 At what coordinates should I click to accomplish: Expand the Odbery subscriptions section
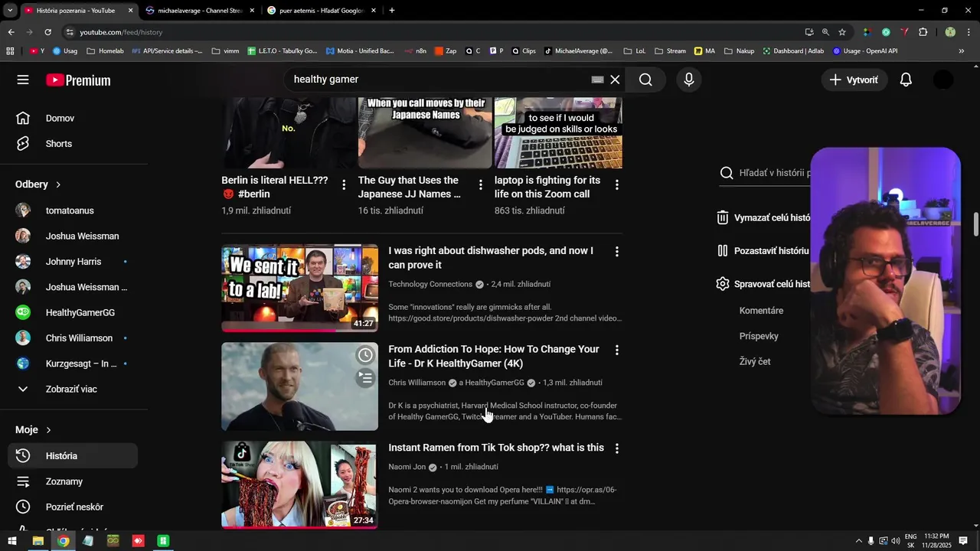[x=38, y=184]
